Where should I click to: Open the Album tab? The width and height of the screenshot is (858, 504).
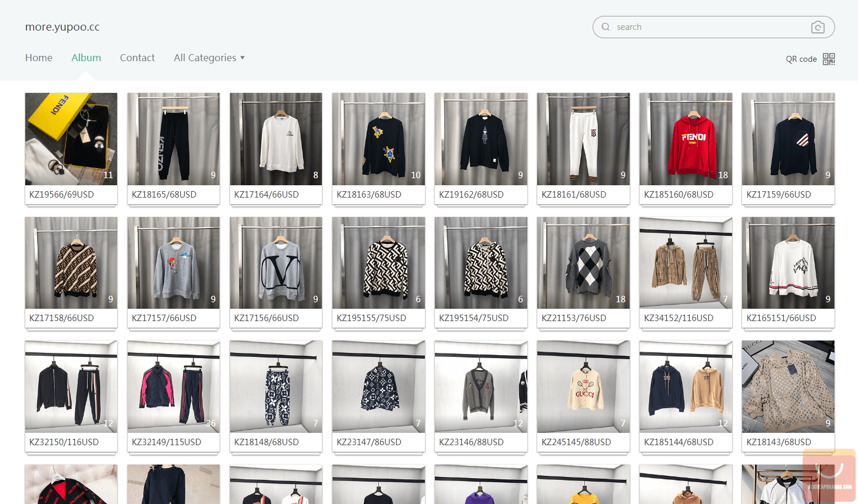coord(87,58)
